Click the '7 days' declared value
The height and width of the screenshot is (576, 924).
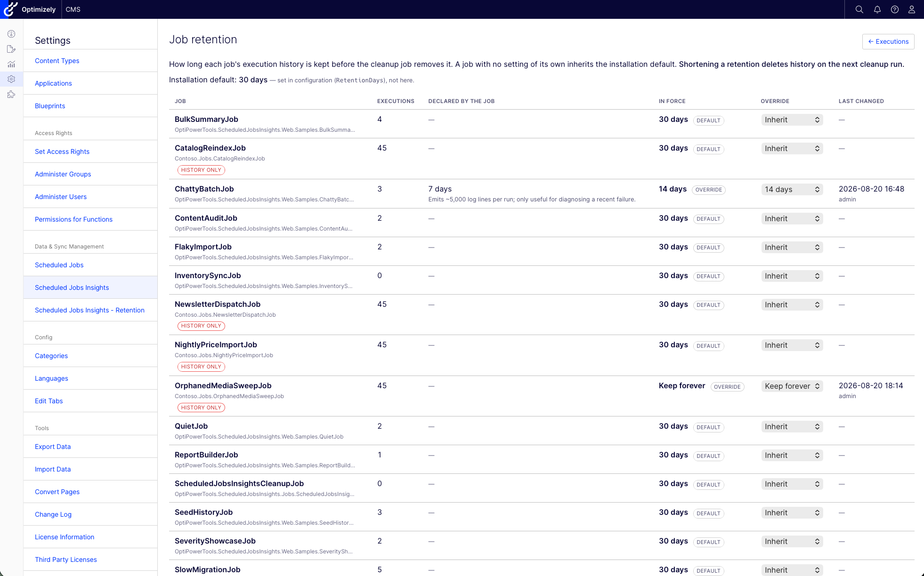(x=440, y=189)
